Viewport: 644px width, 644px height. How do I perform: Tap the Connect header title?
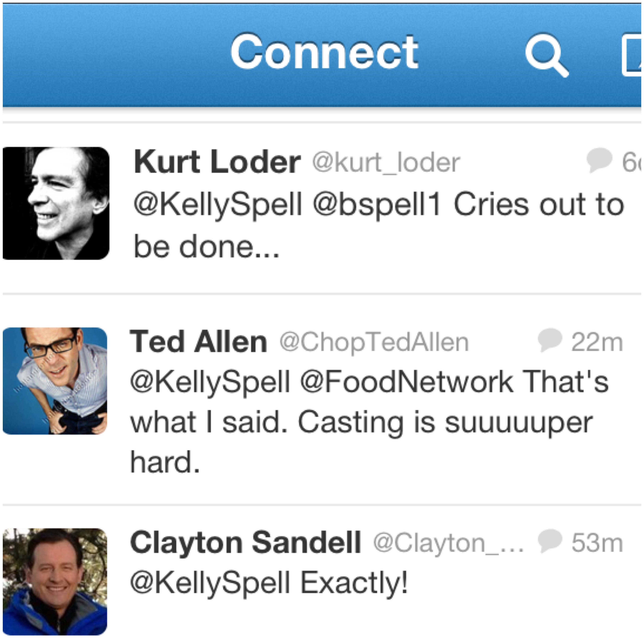click(324, 52)
